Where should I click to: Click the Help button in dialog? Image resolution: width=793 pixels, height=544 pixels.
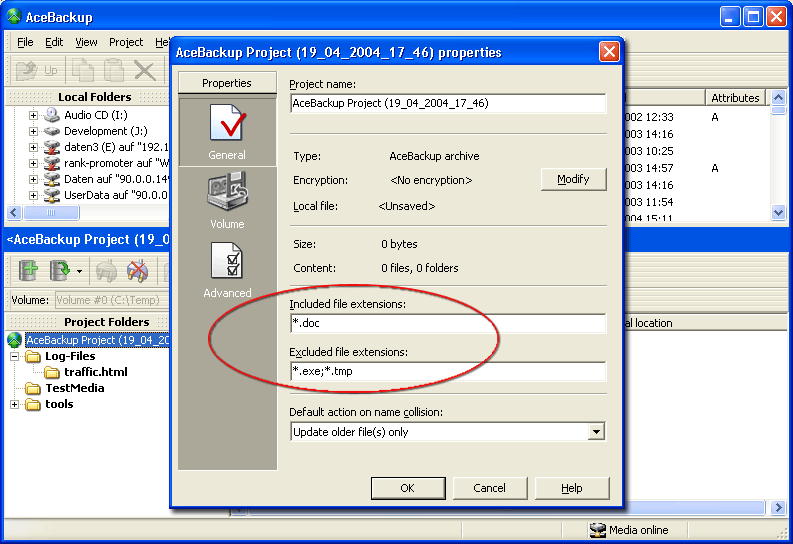(x=571, y=488)
